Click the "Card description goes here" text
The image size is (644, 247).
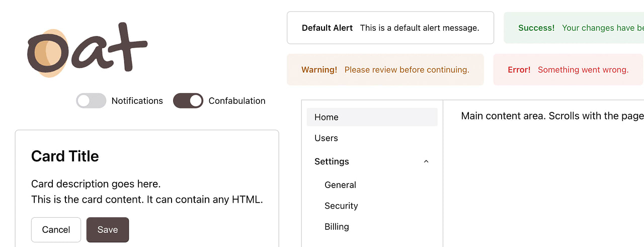tap(96, 184)
